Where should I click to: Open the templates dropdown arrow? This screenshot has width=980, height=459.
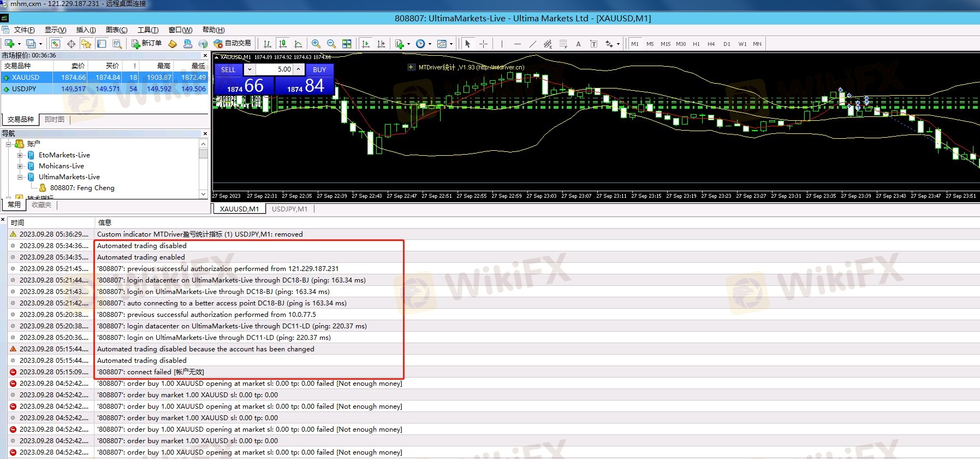click(451, 44)
